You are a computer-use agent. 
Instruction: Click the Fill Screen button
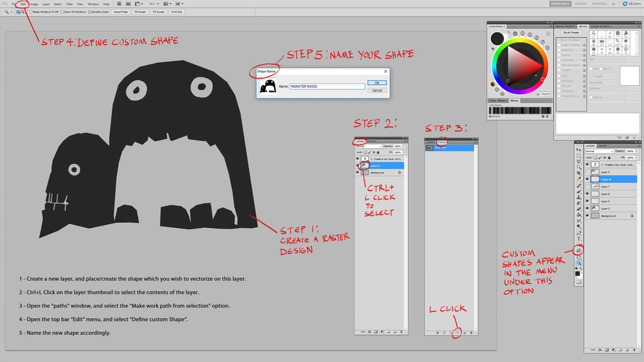[159, 12]
